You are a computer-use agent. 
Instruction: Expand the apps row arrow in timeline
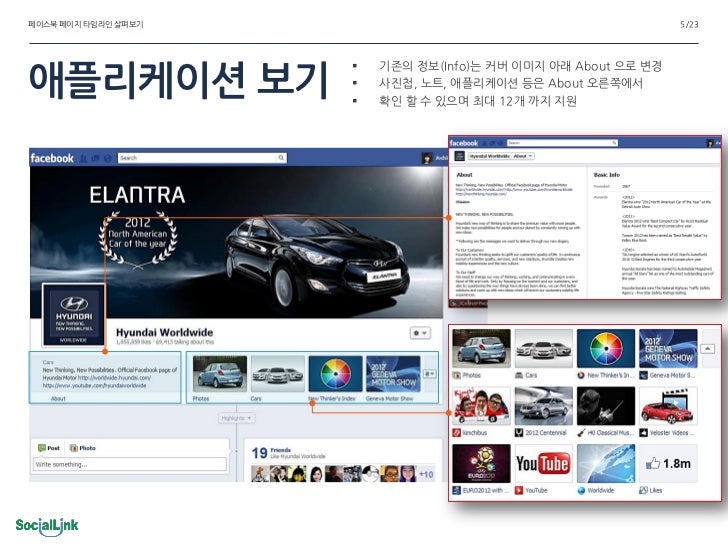click(x=429, y=374)
